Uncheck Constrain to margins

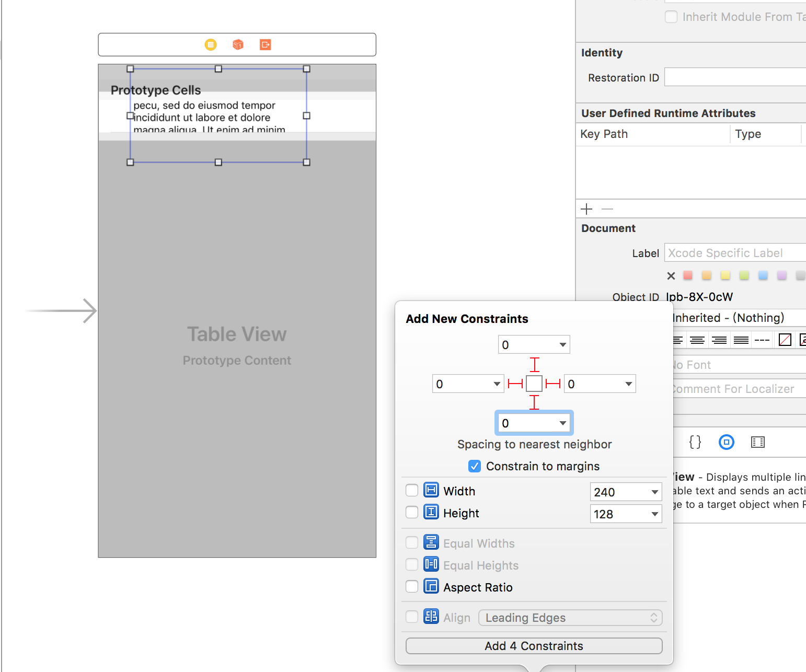(x=474, y=466)
